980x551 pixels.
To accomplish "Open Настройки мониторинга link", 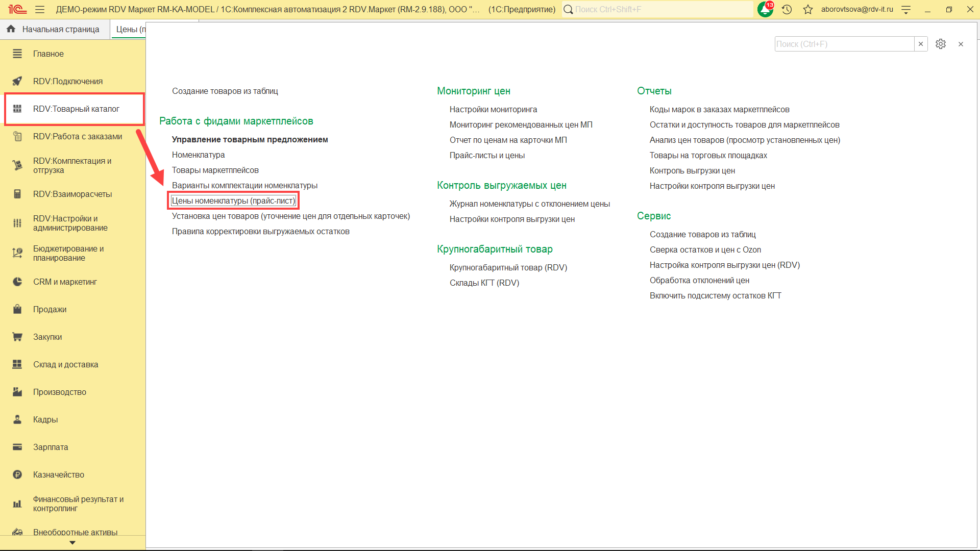I will [493, 110].
